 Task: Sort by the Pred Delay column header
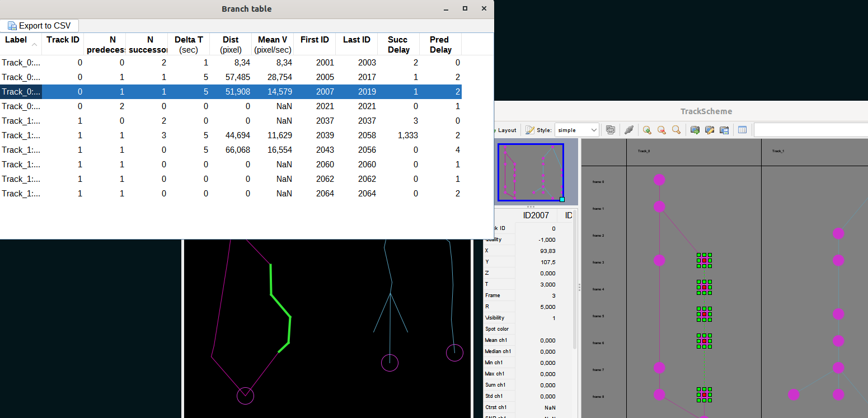click(440, 44)
